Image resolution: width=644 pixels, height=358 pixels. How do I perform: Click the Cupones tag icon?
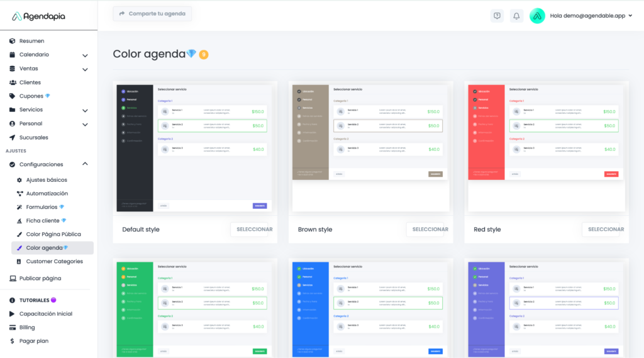pyautogui.click(x=13, y=96)
